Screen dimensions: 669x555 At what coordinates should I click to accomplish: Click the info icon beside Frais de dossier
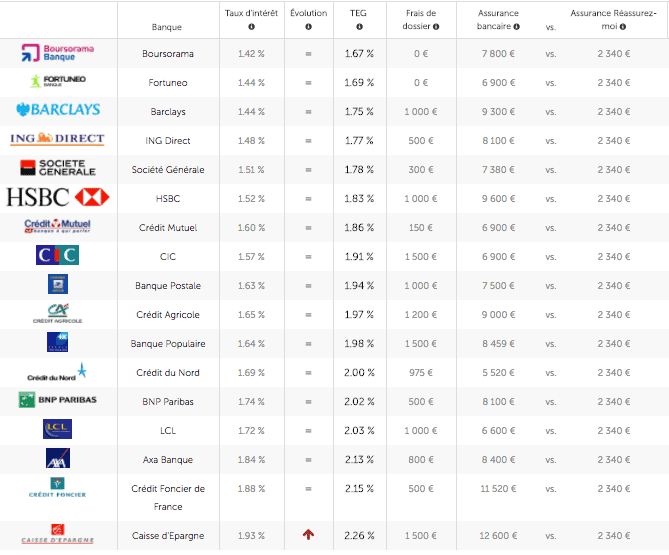pyautogui.click(x=436, y=27)
